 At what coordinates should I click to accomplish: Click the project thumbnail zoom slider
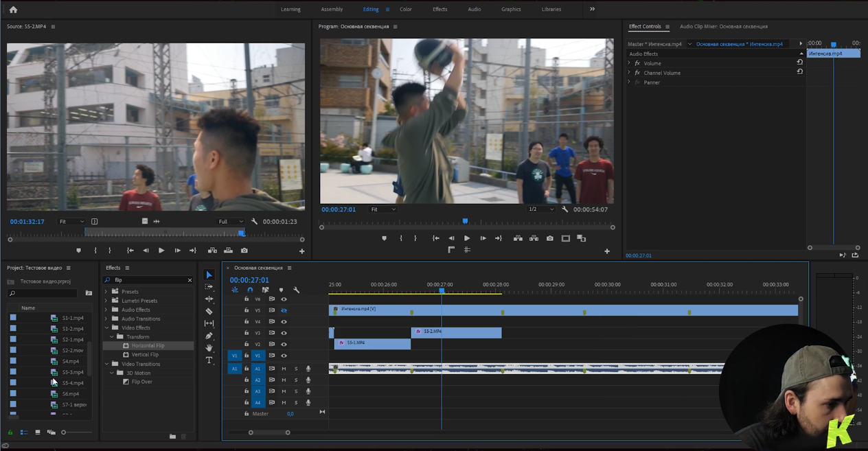[x=64, y=432]
